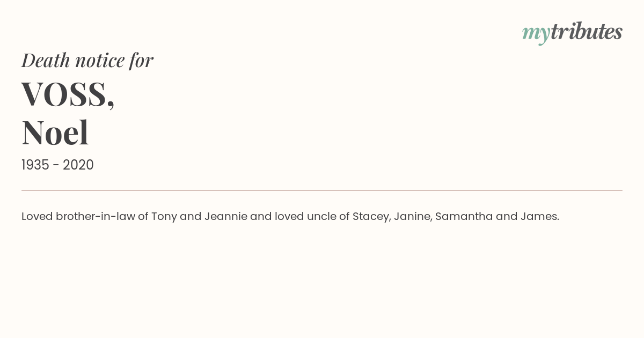Click the name Janine in the notice
Screen dimensions: 644x338
pyautogui.click(x=413, y=217)
